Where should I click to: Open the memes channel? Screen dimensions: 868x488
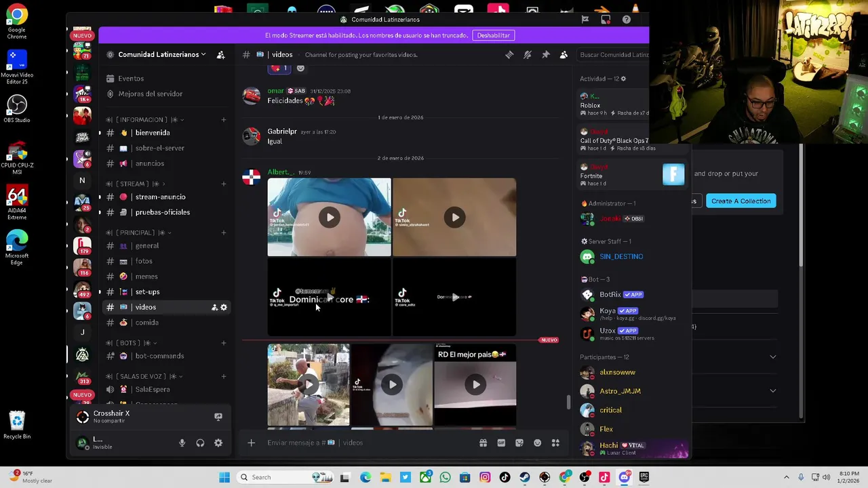146,277
